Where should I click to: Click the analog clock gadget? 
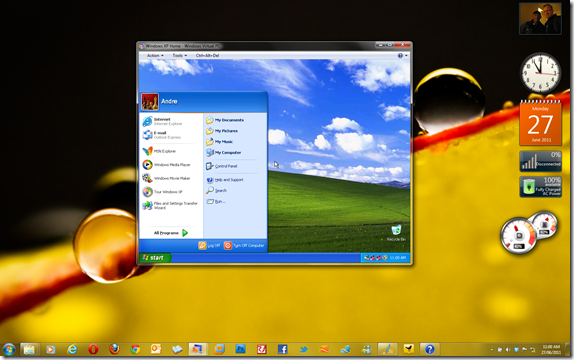(540, 73)
